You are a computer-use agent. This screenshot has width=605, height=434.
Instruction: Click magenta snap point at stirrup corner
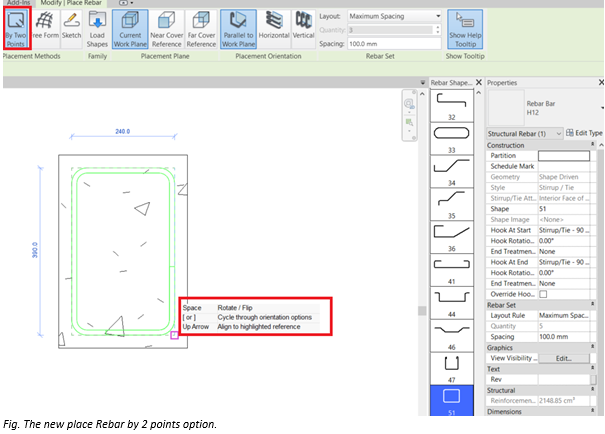(x=174, y=335)
